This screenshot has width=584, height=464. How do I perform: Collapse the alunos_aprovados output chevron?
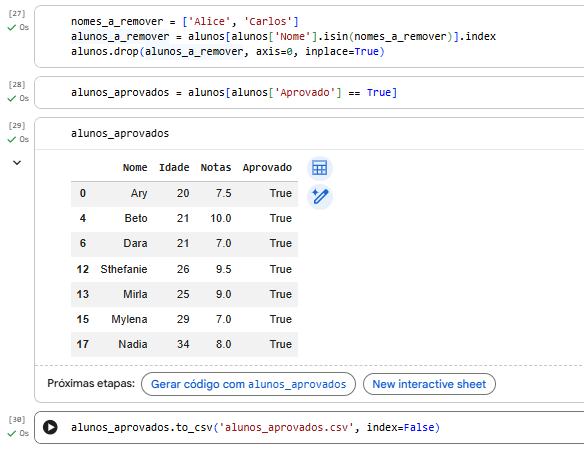click(x=17, y=163)
